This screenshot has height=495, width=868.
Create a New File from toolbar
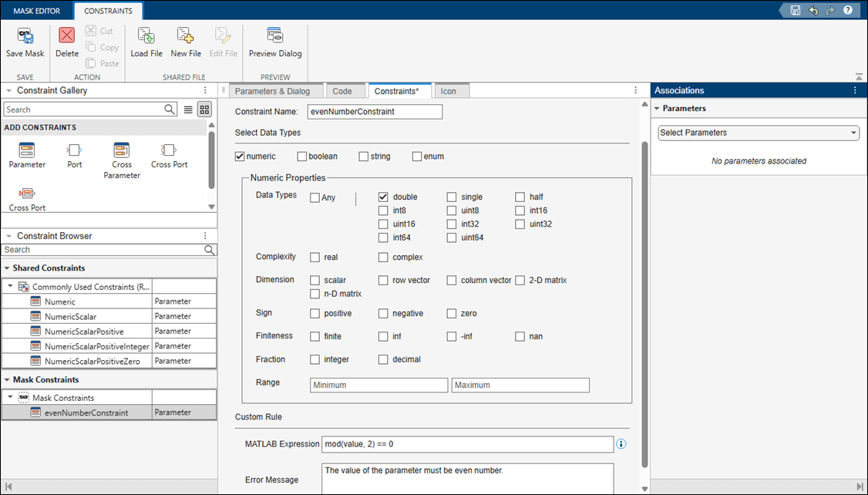(185, 36)
